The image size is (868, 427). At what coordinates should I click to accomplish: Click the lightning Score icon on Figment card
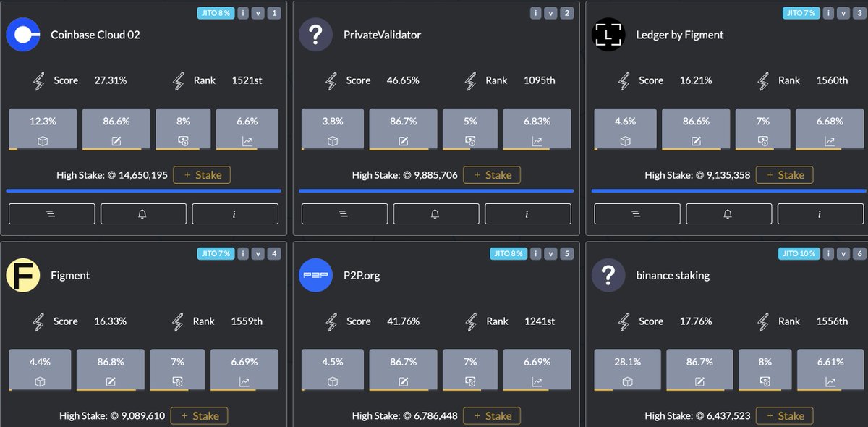point(39,321)
